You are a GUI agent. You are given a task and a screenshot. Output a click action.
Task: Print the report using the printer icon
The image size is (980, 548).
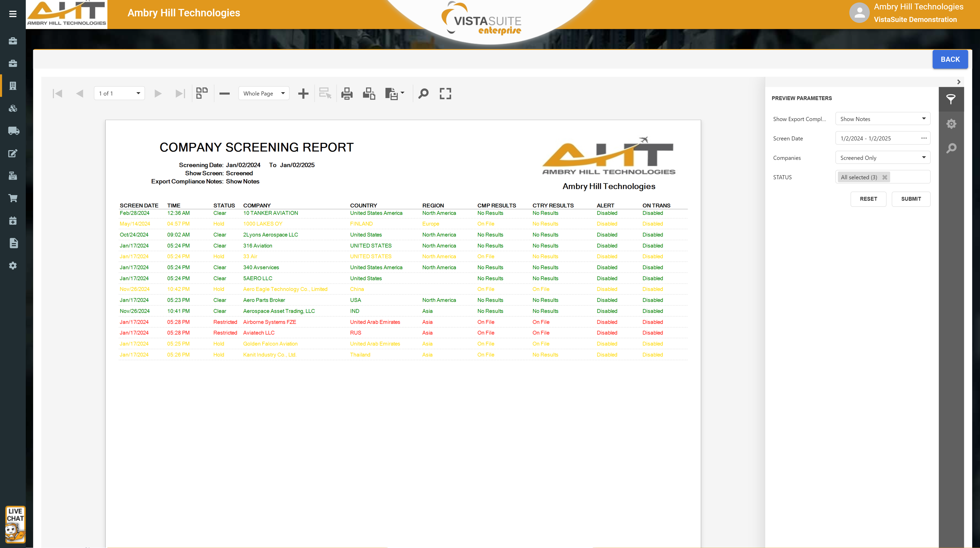[347, 94]
